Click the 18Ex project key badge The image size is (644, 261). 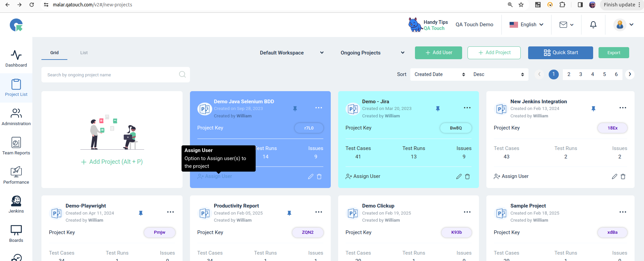[612, 128]
